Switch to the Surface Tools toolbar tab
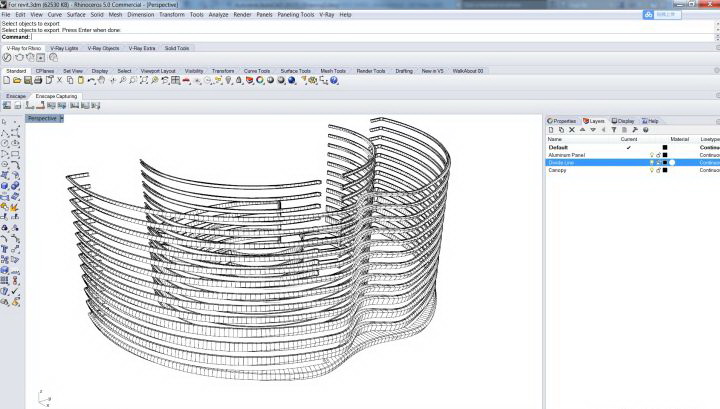 point(295,71)
